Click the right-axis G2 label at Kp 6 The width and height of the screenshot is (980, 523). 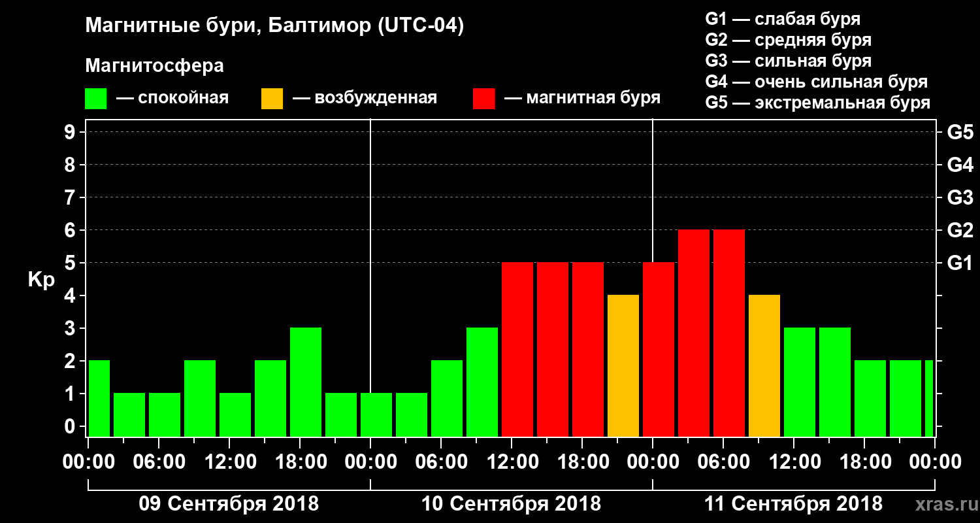pos(960,230)
